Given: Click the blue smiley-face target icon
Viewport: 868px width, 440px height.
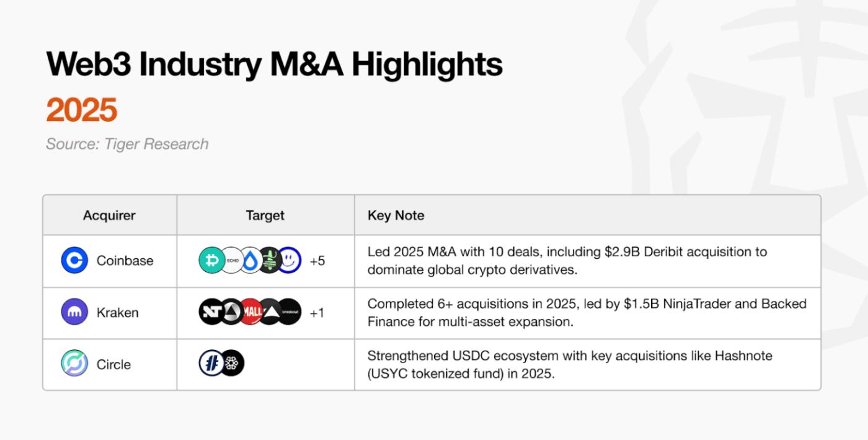Looking at the screenshot, I should tap(288, 261).
